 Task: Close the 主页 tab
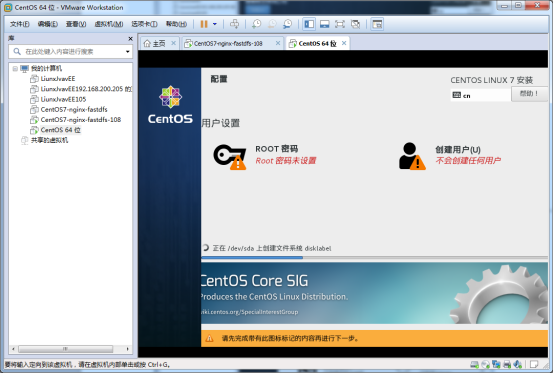coord(174,43)
